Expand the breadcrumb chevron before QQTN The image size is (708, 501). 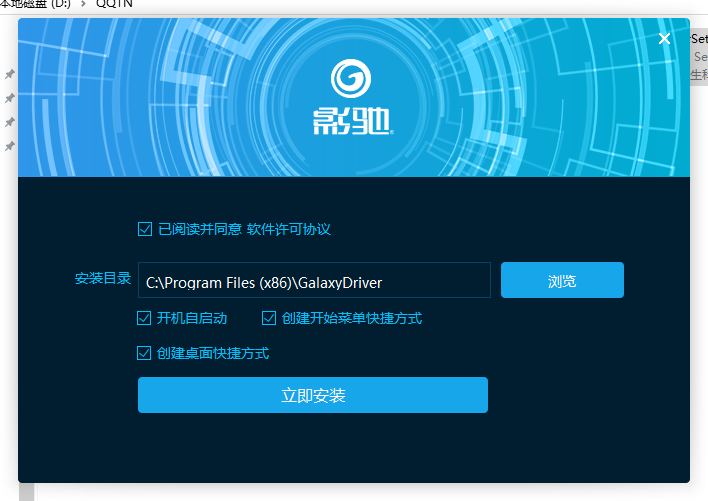[x=83, y=4]
